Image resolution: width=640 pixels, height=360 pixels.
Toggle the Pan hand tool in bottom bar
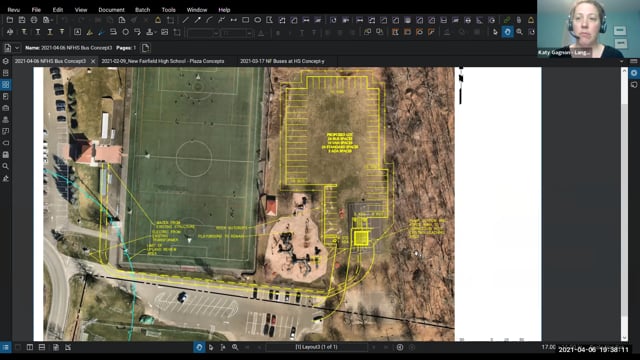tap(199, 347)
